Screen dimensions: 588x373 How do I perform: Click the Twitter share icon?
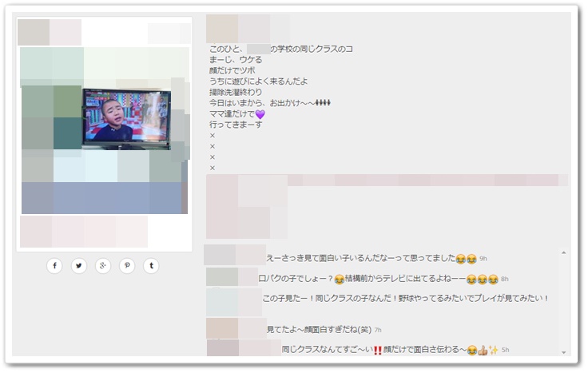pos(78,266)
